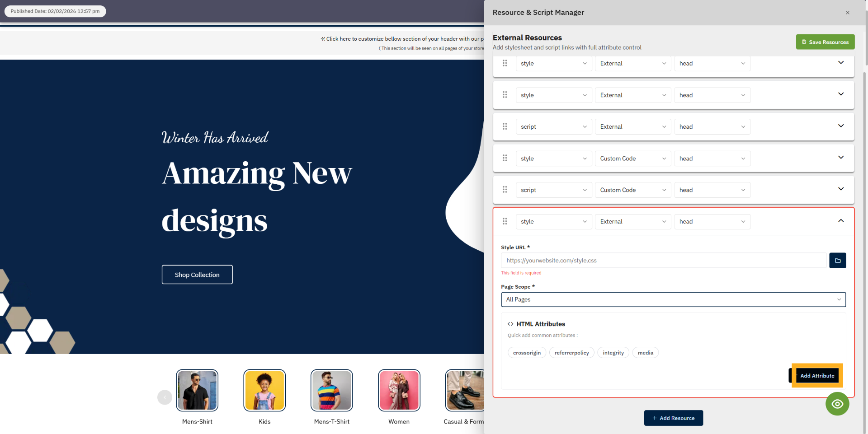
Task: Expand the second style External resource
Action: tap(840, 94)
